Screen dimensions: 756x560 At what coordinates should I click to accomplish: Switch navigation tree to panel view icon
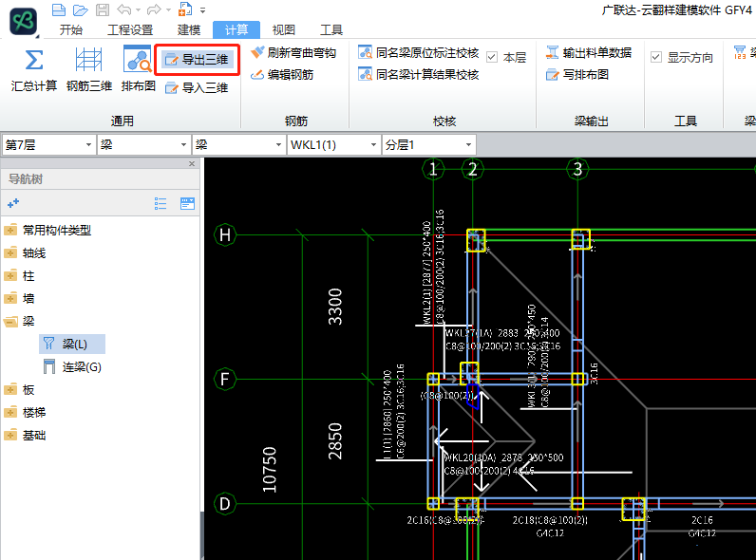(x=187, y=203)
